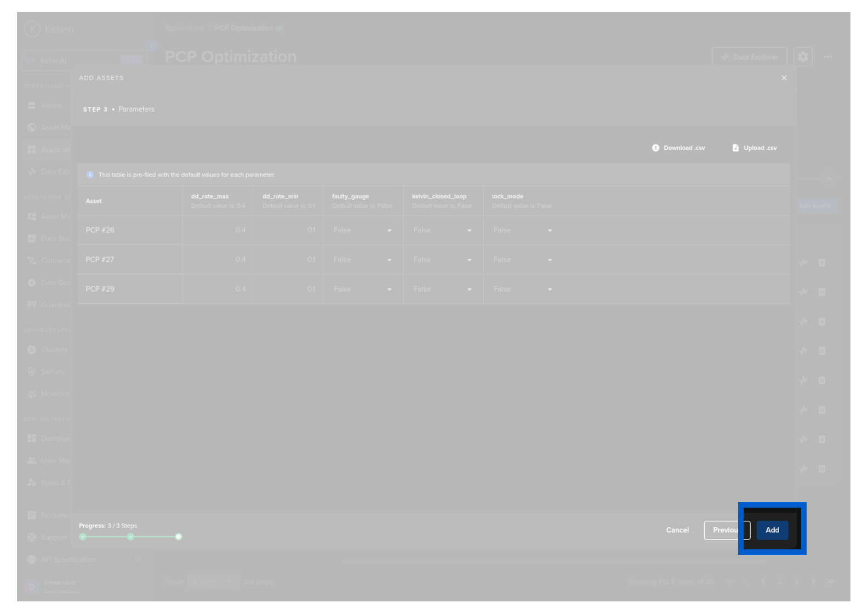Click the first completed progress step circle
This screenshot has height=614, width=868.
pyautogui.click(x=83, y=537)
